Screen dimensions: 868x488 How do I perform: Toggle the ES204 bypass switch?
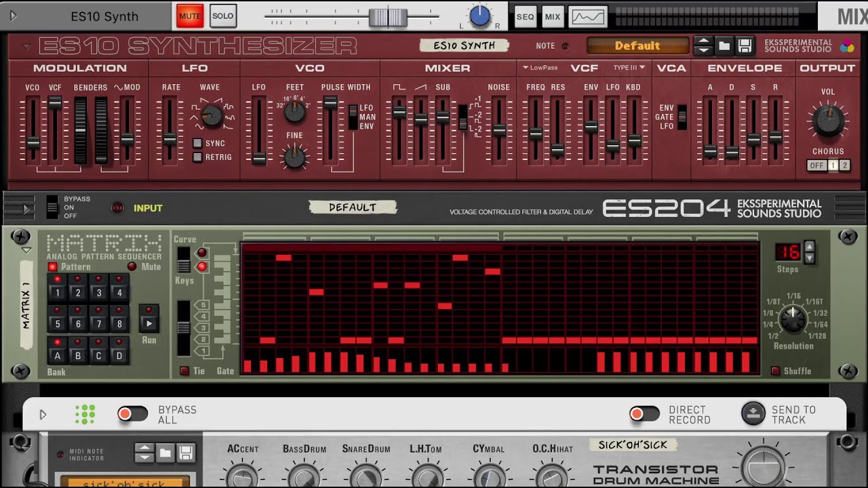[x=52, y=207]
